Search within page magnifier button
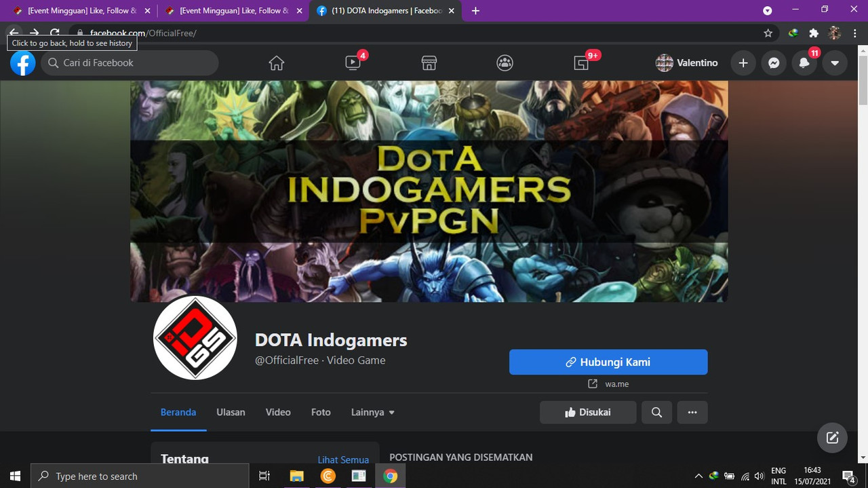This screenshot has height=488, width=868. (x=656, y=412)
